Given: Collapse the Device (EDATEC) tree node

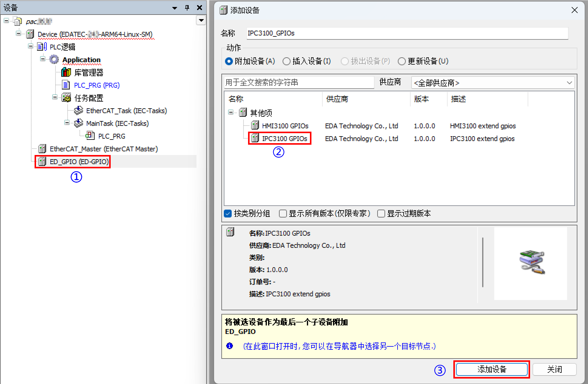Looking at the screenshot, I should (18, 34).
